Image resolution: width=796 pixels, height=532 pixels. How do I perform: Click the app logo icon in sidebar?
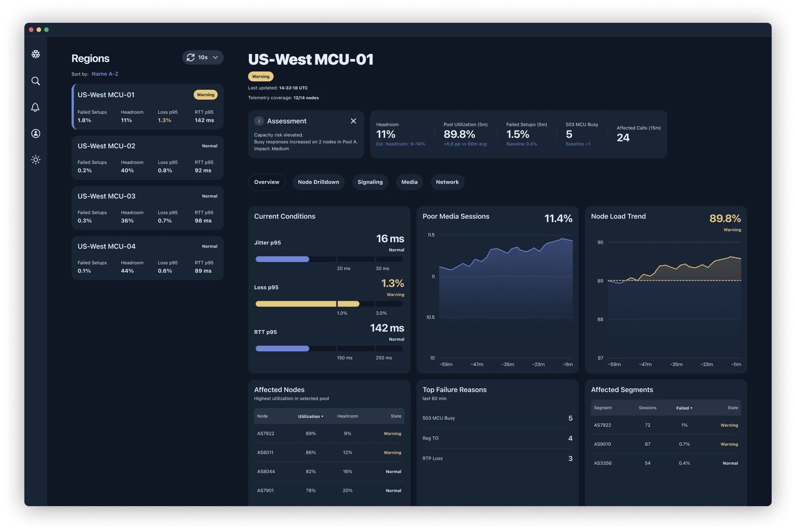(x=36, y=54)
